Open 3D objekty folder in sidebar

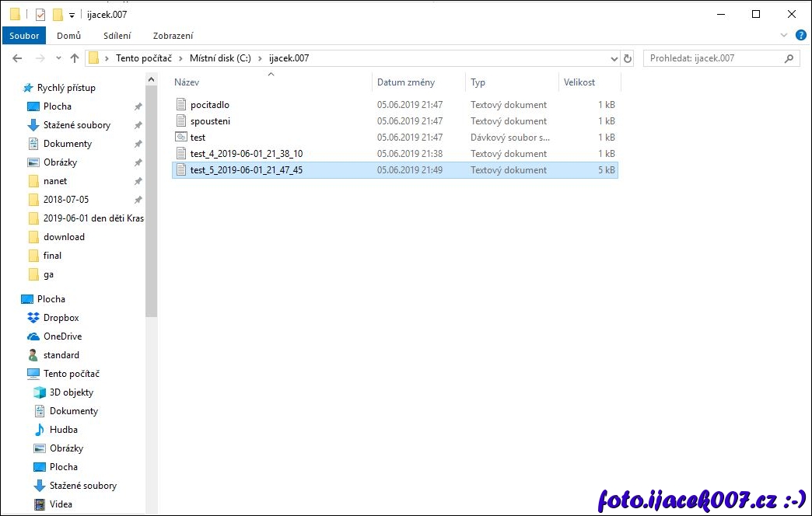pos(71,392)
